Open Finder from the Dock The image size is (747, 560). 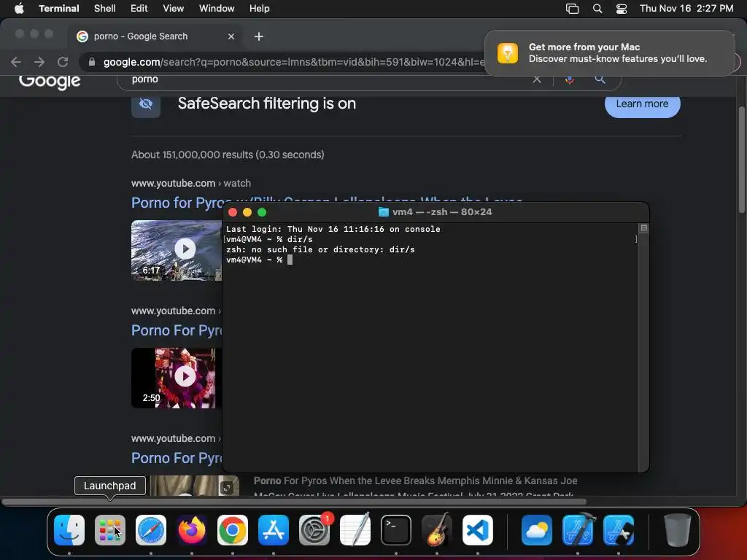69,530
